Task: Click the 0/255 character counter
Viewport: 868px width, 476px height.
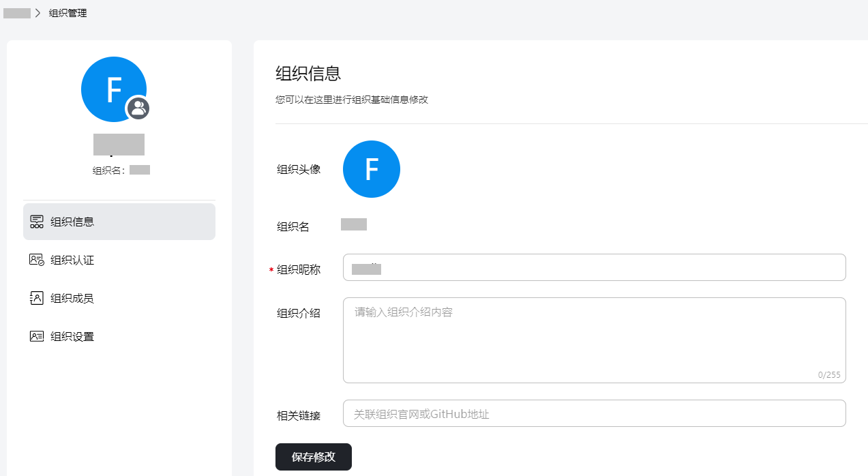Action: click(829, 374)
